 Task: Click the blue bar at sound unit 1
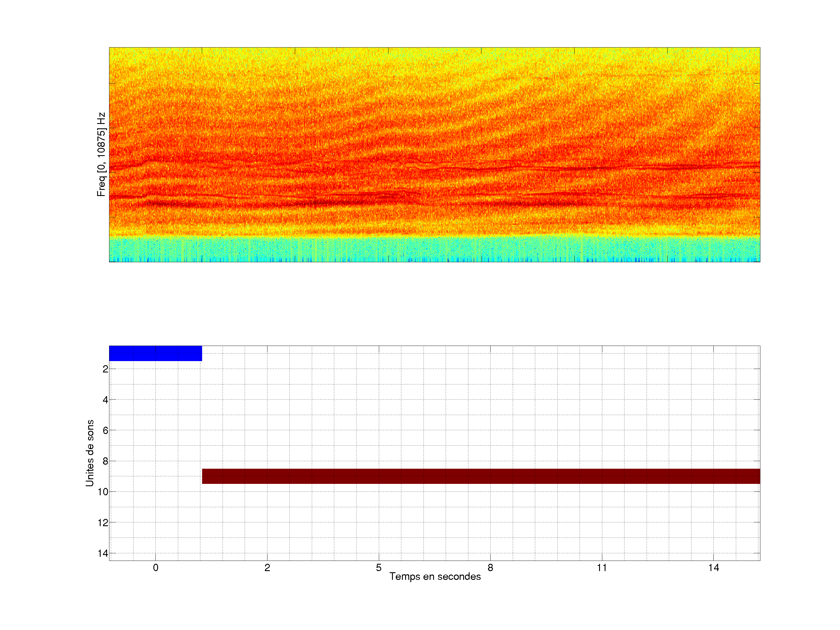pos(155,353)
